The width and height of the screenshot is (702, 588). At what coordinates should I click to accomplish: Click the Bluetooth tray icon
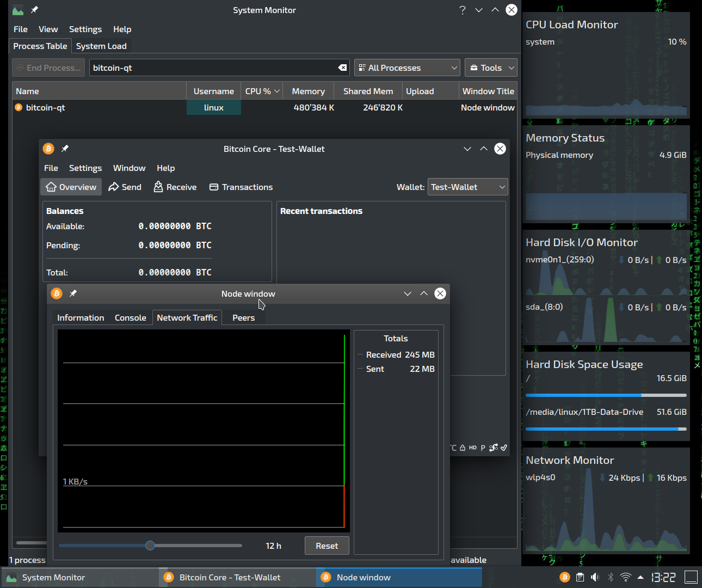(610, 577)
